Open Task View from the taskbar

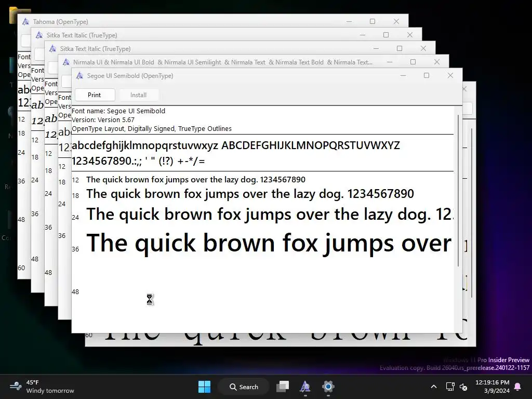click(283, 387)
